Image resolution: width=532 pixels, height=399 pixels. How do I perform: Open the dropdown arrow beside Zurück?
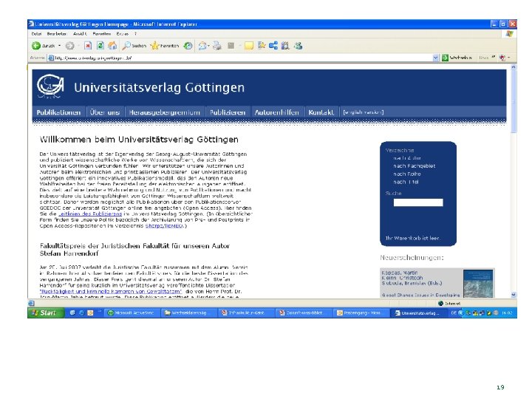click(x=59, y=46)
